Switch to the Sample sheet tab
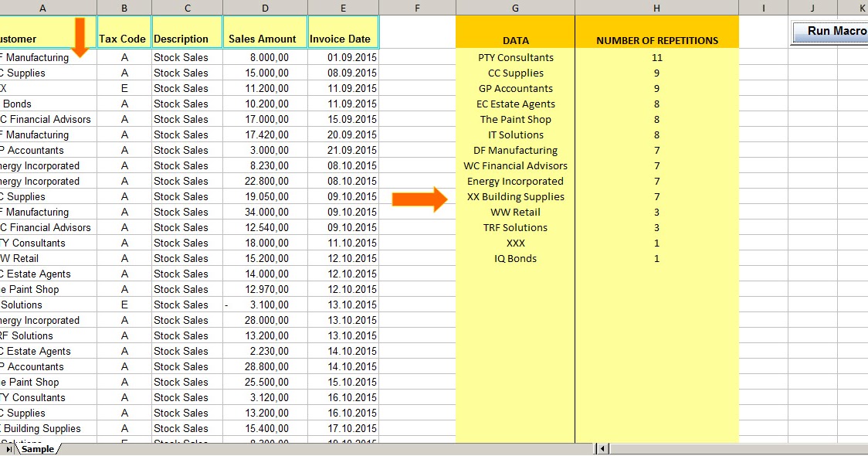The image size is (868, 456). [37, 448]
